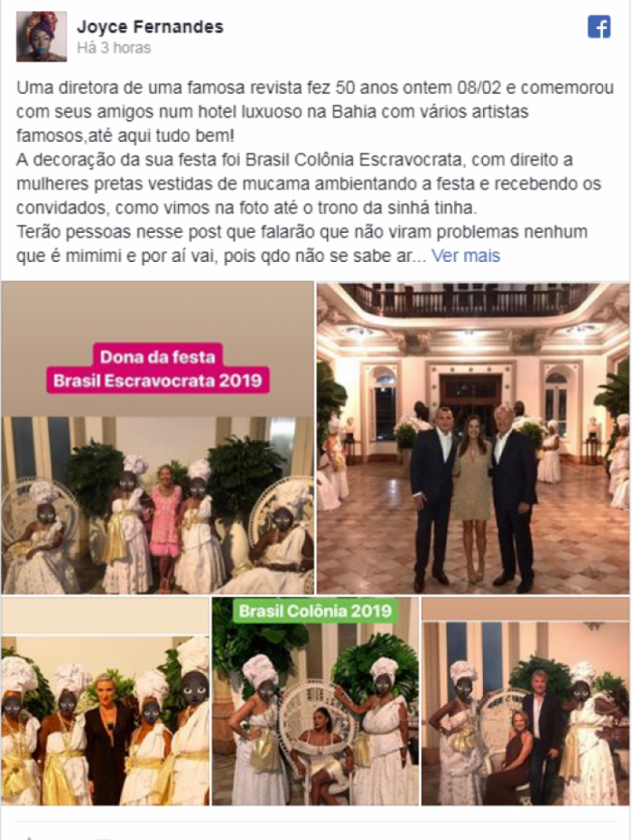Click the 'Há 3 horas' timestamp

114,48
